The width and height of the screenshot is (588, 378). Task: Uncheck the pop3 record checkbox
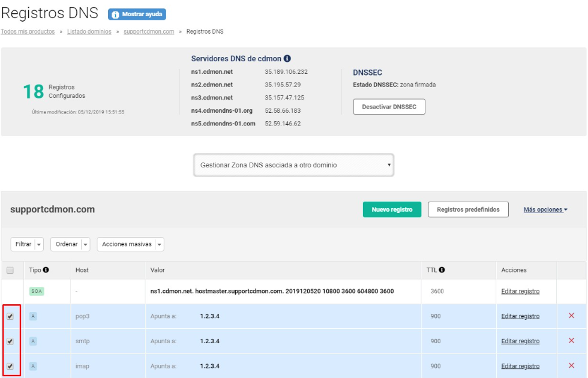(10, 316)
